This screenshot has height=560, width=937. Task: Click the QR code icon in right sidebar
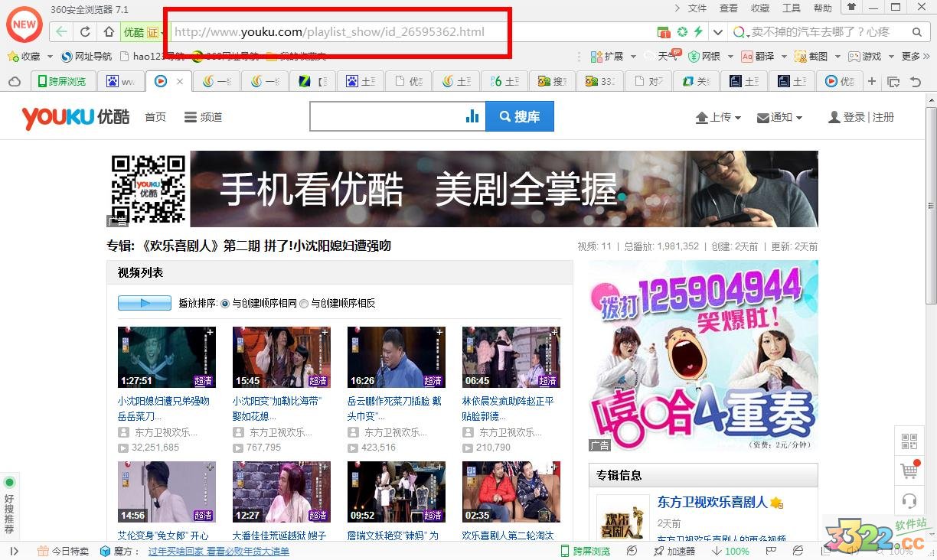click(909, 441)
